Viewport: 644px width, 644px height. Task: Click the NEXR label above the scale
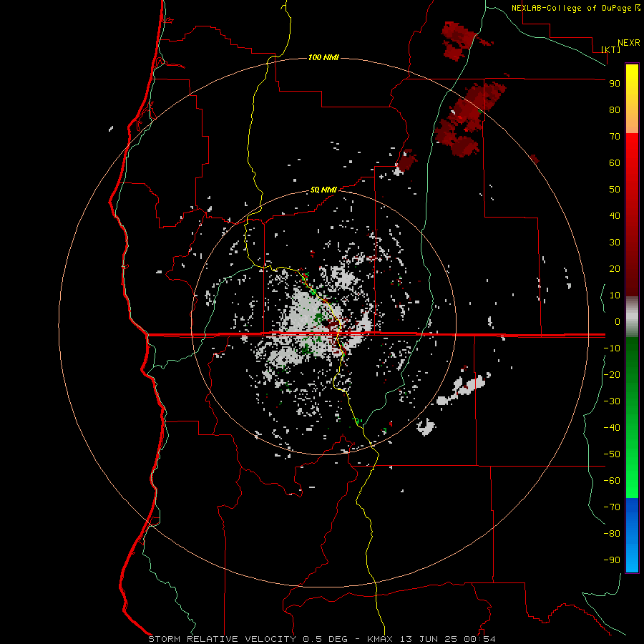tap(628, 43)
